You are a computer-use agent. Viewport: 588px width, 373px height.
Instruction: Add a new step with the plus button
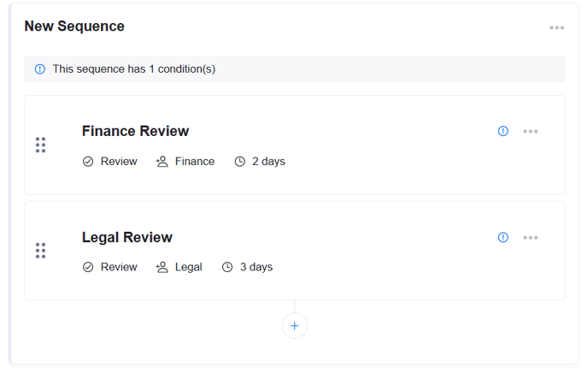point(294,326)
